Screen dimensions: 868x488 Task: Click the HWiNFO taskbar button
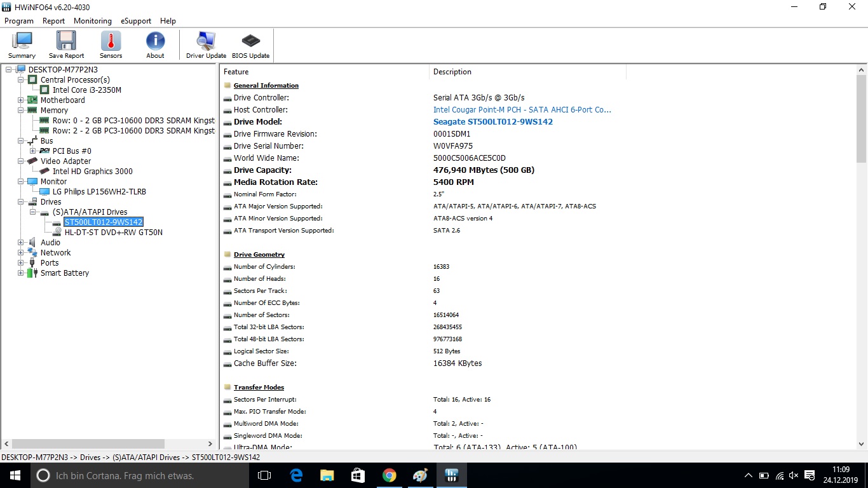click(452, 475)
